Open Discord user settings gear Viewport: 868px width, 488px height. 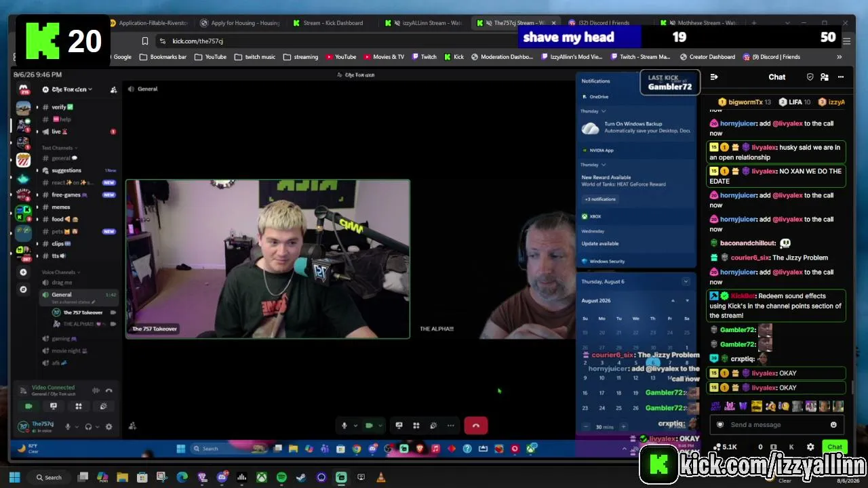pos(108,426)
